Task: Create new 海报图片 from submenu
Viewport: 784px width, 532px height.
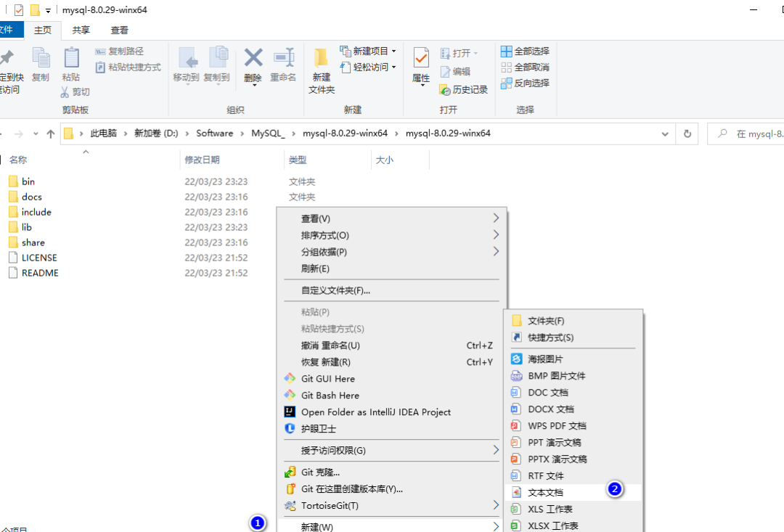Action: coord(545,359)
